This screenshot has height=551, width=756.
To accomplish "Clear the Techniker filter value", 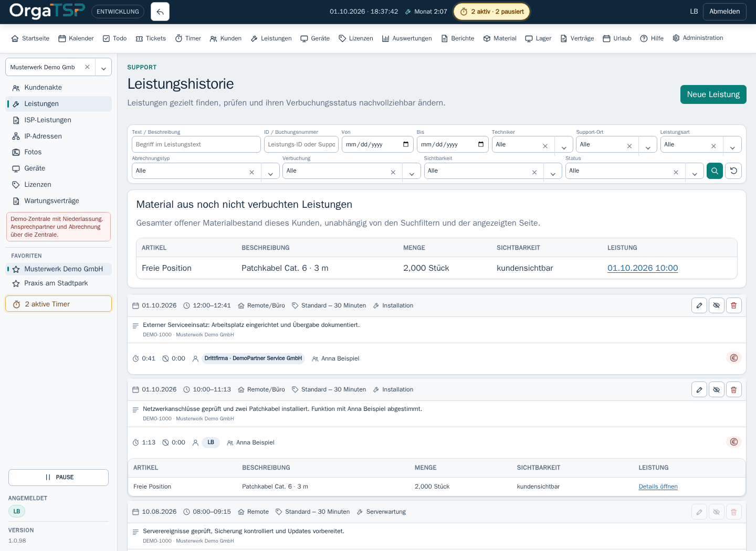I will (545, 146).
